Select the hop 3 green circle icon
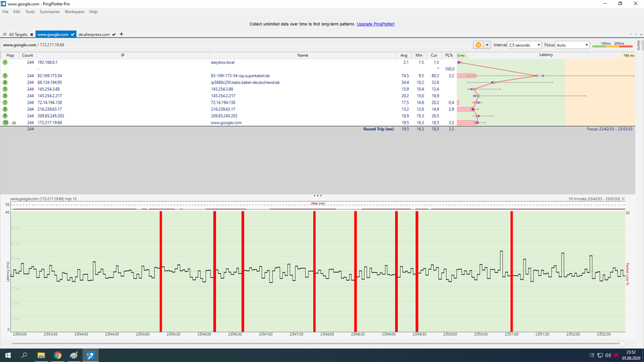 5,76
